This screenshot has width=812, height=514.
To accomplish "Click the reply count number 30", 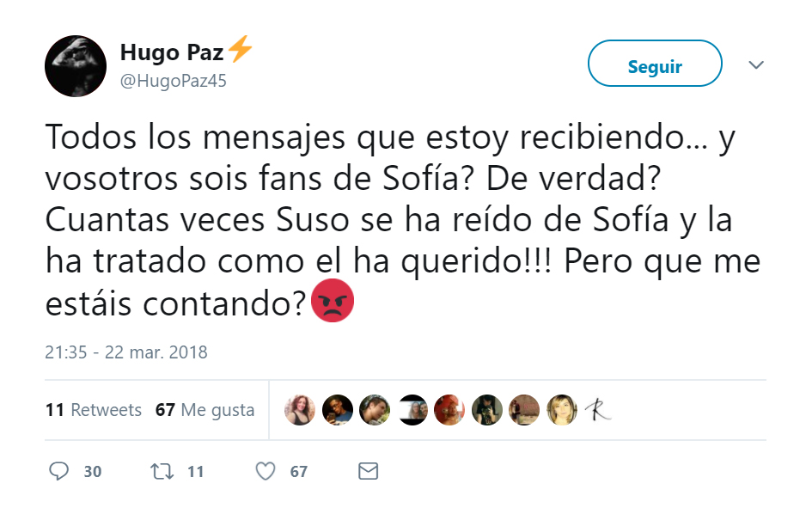I will click(92, 472).
